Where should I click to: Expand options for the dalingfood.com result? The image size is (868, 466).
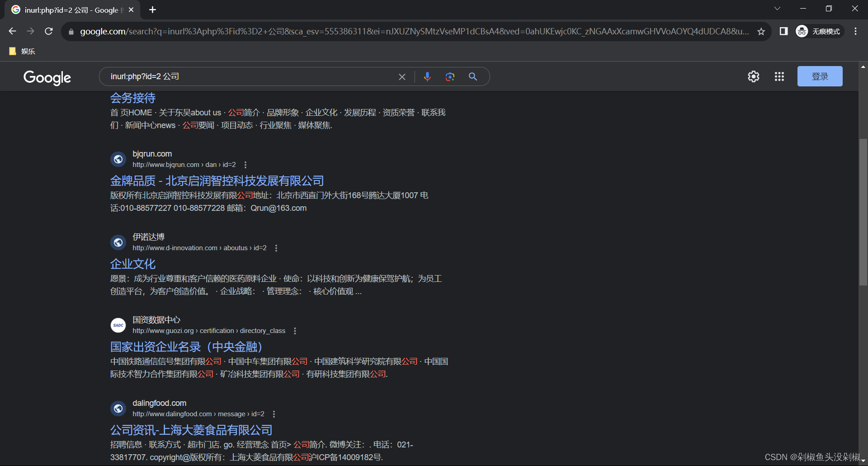point(274,414)
